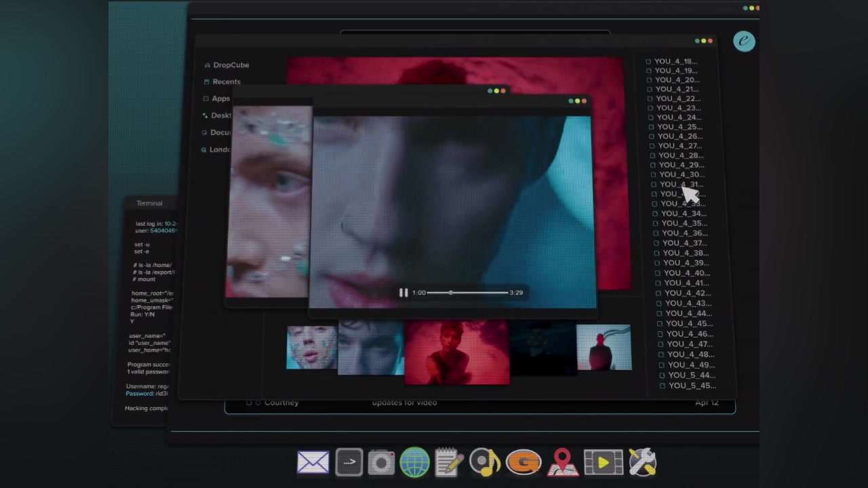This screenshot has width=868, height=488.
Task: Click the icon next to Londo... entry
Action: [203, 149]
